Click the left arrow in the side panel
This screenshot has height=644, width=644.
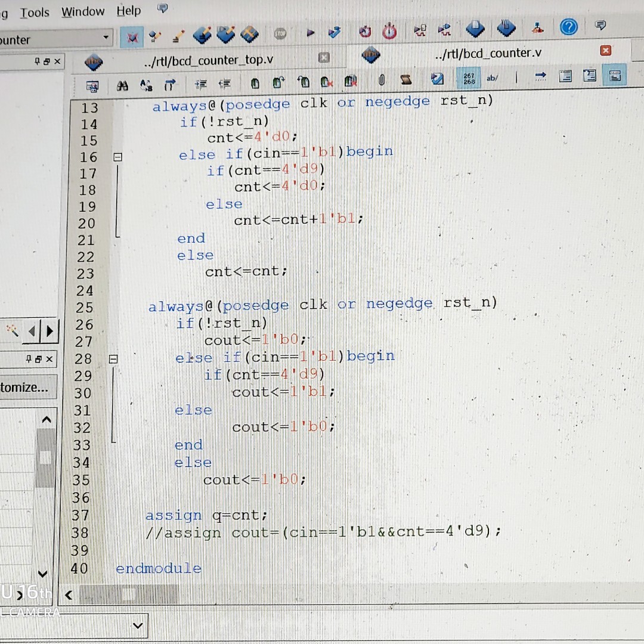pyautogui.click(x=31, y=330)
